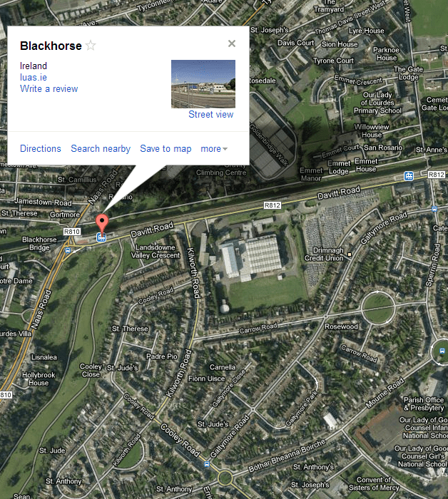Click the R810 road shield near Blackhorse Bridge
Screen dimensions: 448x499
point(71,232)
